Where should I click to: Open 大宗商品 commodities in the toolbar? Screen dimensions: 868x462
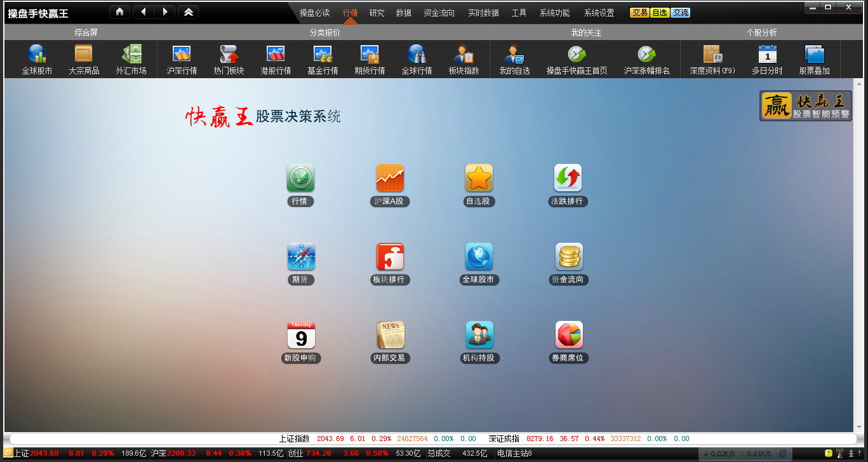(84, 60)
